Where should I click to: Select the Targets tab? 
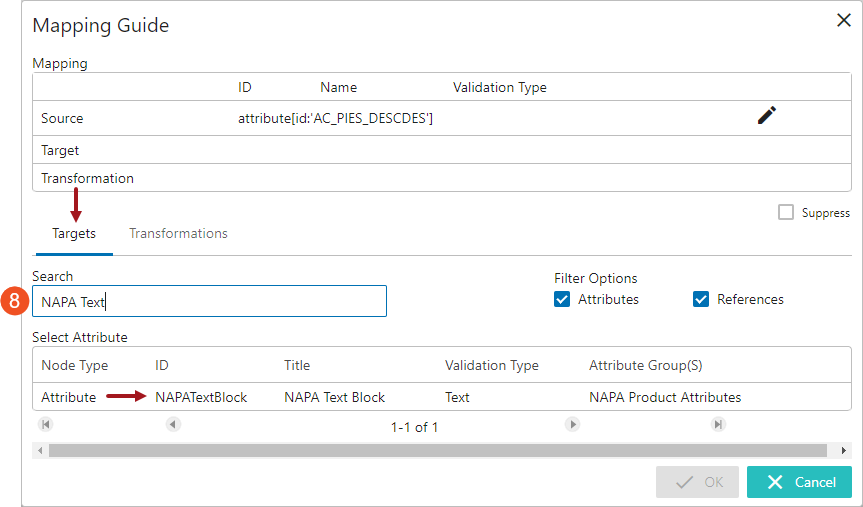click(x=74, y=233)
